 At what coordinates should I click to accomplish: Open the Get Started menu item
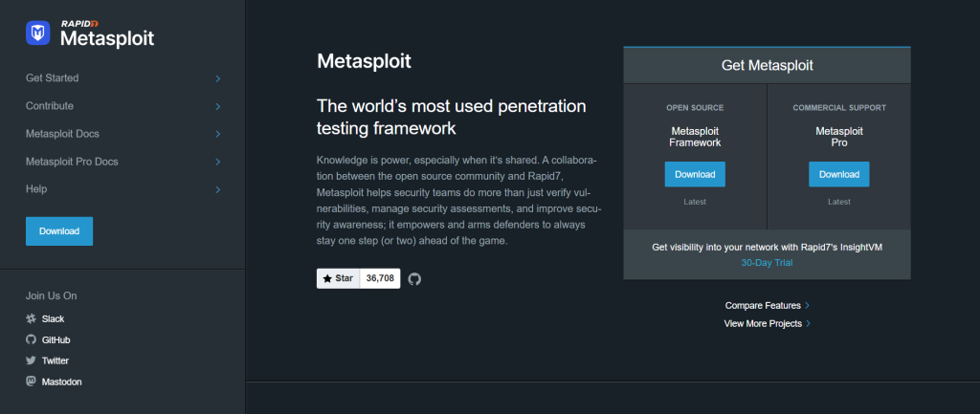(x=52, y=78)
